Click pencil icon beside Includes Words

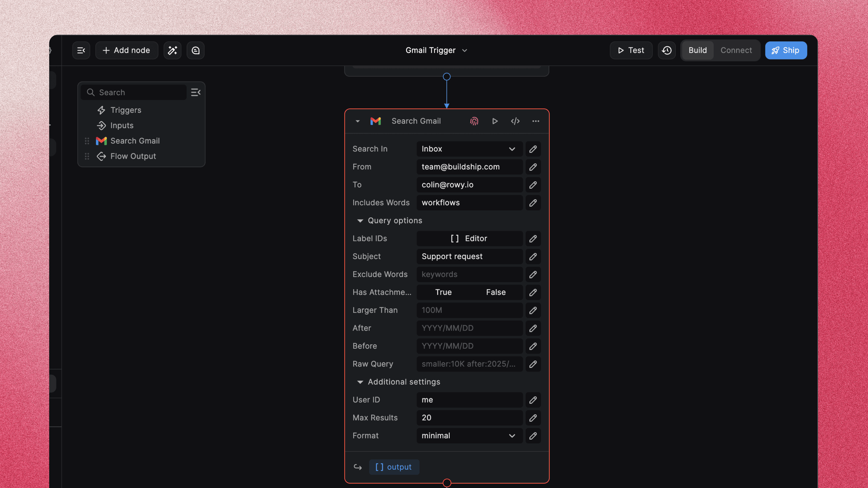point(533,203)
